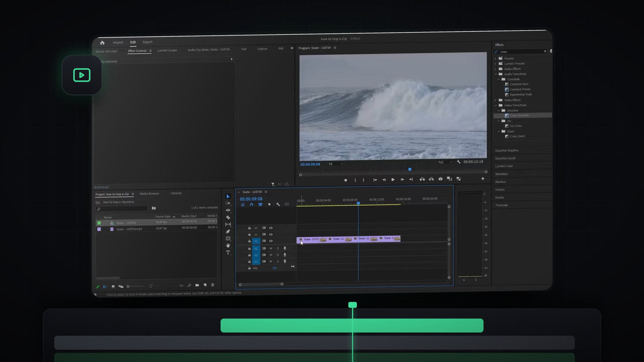644x362 pixels.
Task: Open the Export workspace tab
Action: pos(147,42)
